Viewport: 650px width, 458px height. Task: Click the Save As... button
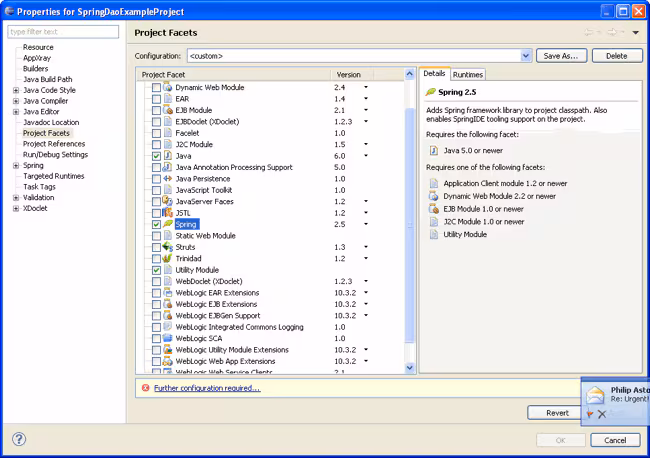(x=561, y=56)
